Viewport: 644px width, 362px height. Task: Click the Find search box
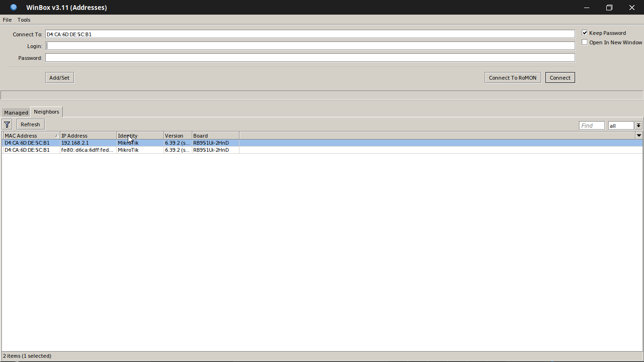click(x=592, y=125)
